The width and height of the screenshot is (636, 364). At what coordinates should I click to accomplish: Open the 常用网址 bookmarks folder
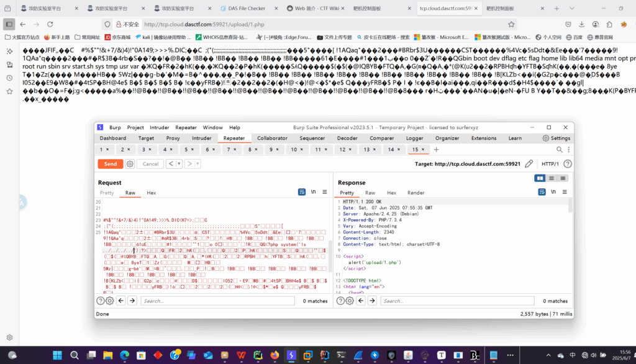pos(87,37)
